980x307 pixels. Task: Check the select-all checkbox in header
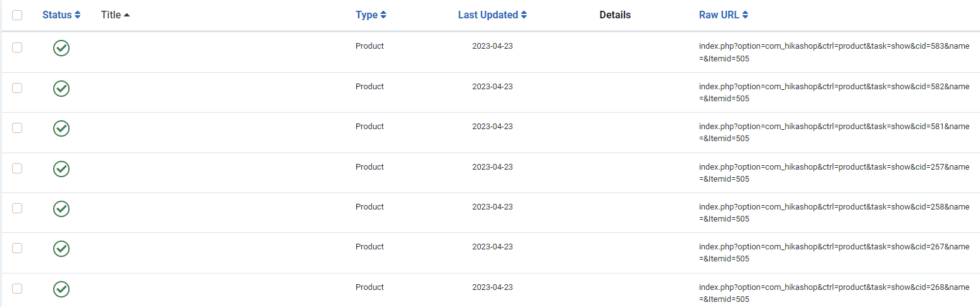tap(17, 15)
